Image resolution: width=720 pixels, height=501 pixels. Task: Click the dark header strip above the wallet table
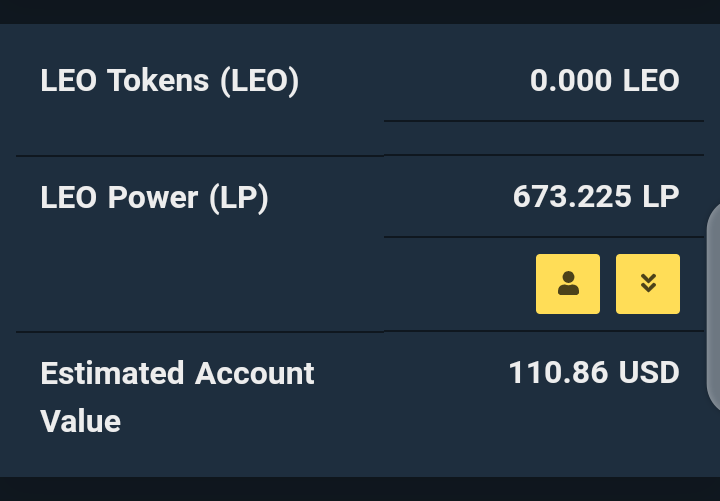pos(360,11)
